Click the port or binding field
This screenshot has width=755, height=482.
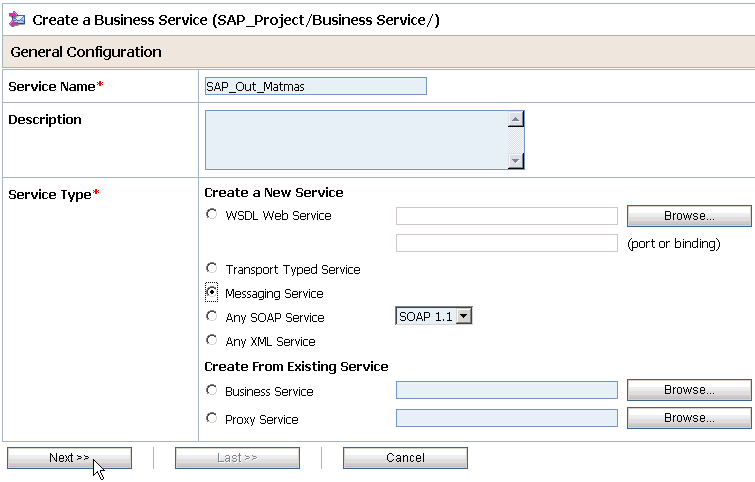[x=506, y=243]
